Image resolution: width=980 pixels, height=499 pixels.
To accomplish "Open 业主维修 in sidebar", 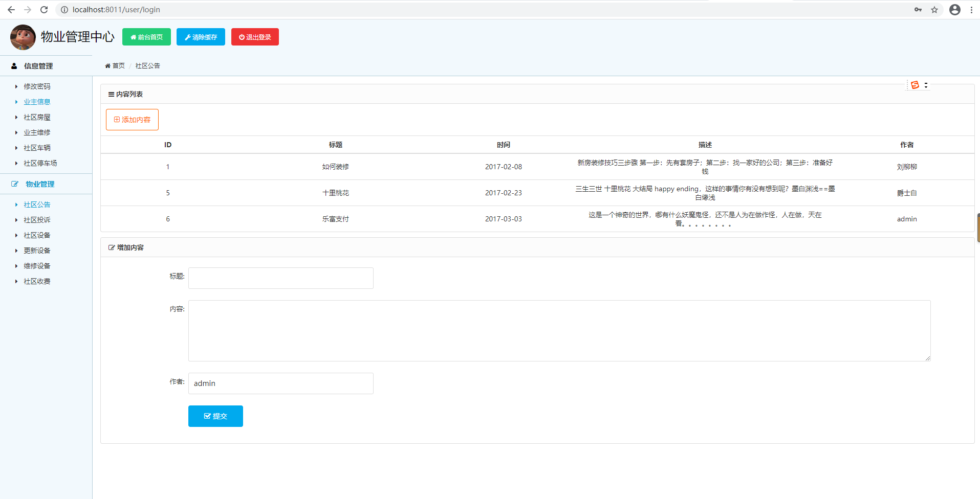I will point(37,132).
